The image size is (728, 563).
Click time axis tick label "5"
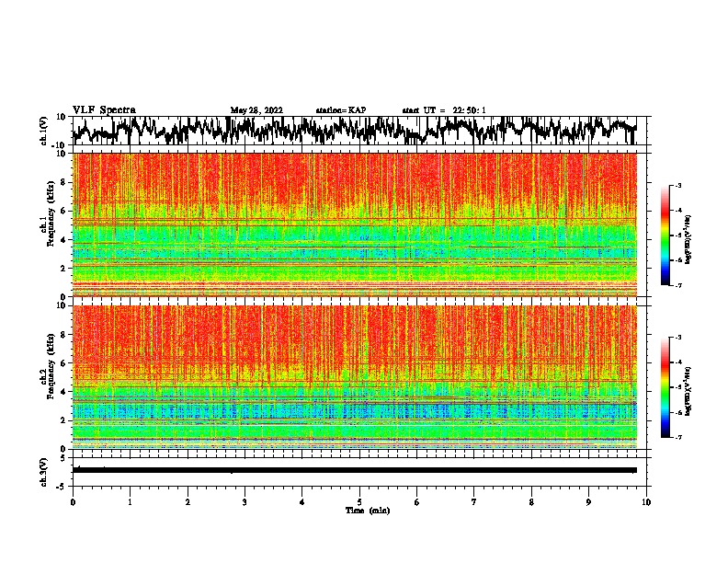(359, 502)
